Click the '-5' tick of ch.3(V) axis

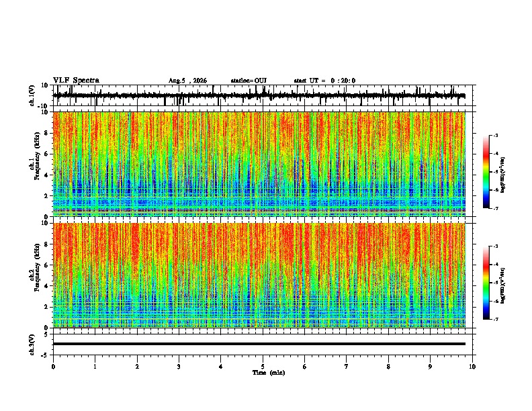coord(45,355)
